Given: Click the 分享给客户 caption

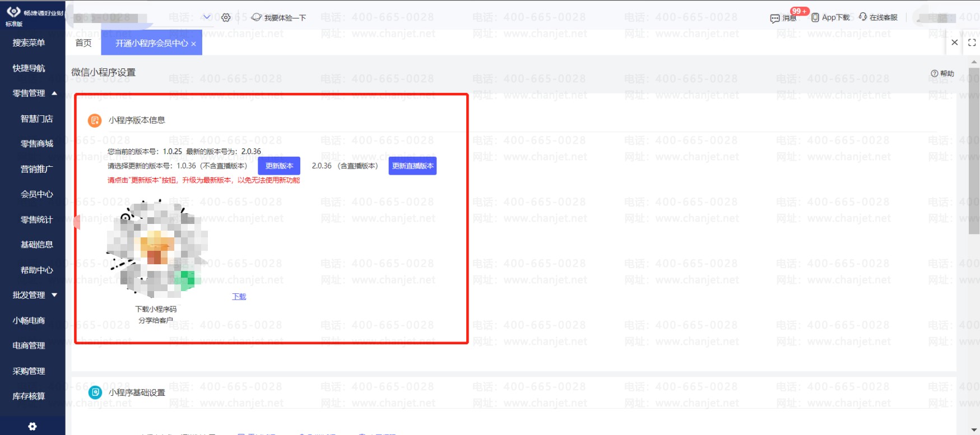Looking at the screenshot, I should (156, 320).
